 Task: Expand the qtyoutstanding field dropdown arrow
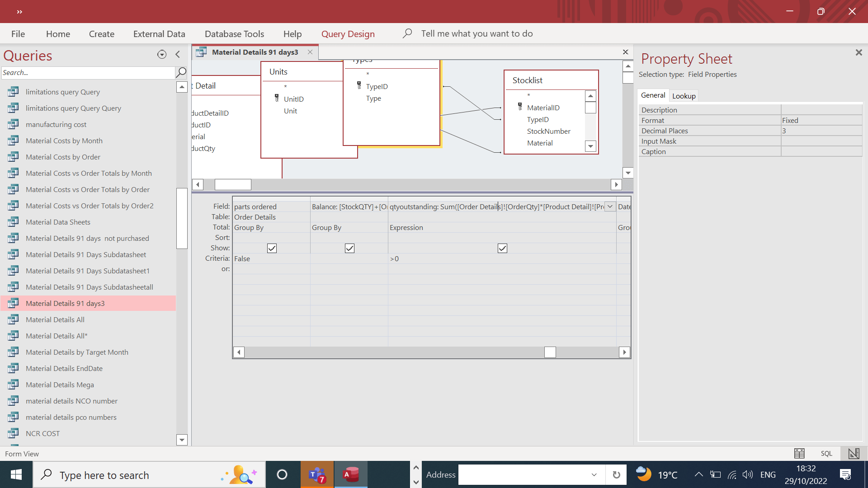[x=610, y=206]
